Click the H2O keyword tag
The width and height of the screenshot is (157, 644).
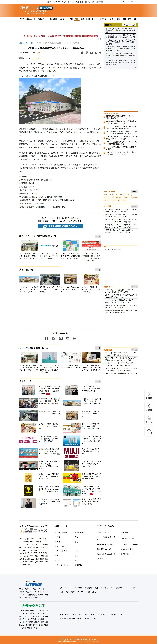106,195
